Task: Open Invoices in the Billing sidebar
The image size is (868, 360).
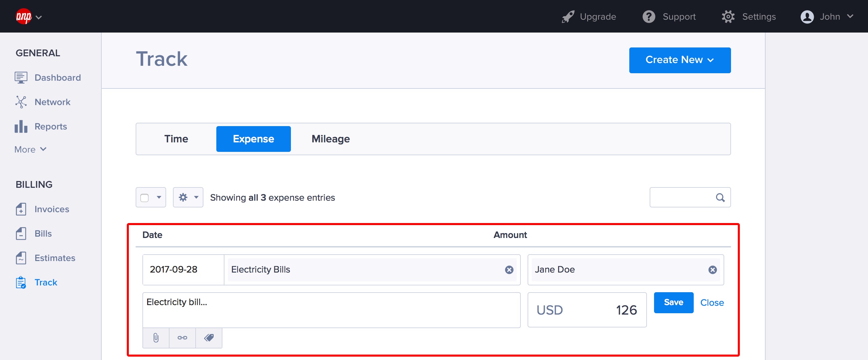Action: [x=52, y=209]
